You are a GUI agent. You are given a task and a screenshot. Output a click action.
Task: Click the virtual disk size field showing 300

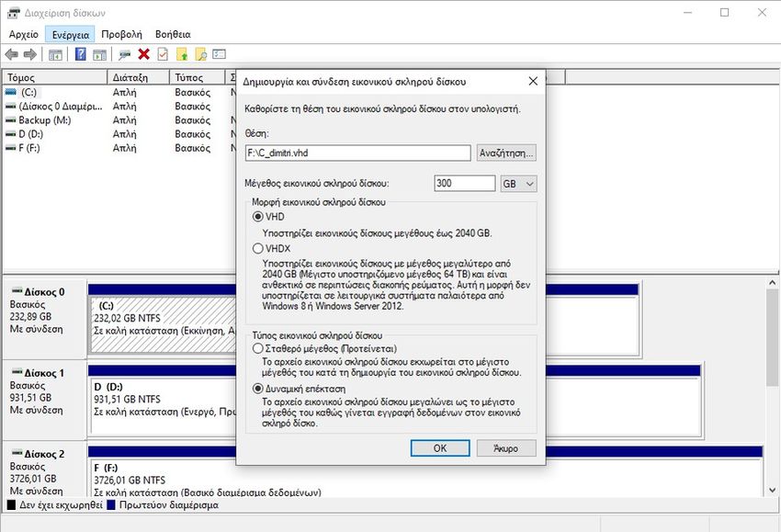click(464, 184)
